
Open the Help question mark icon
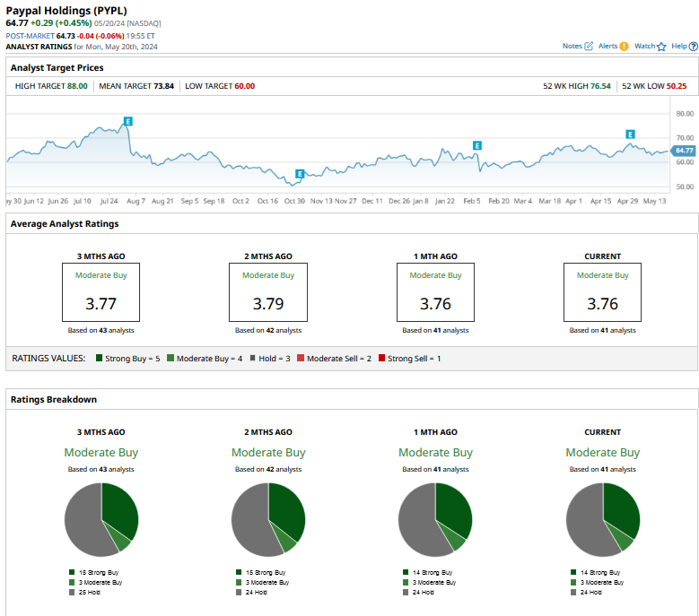(x=693, y=46)
